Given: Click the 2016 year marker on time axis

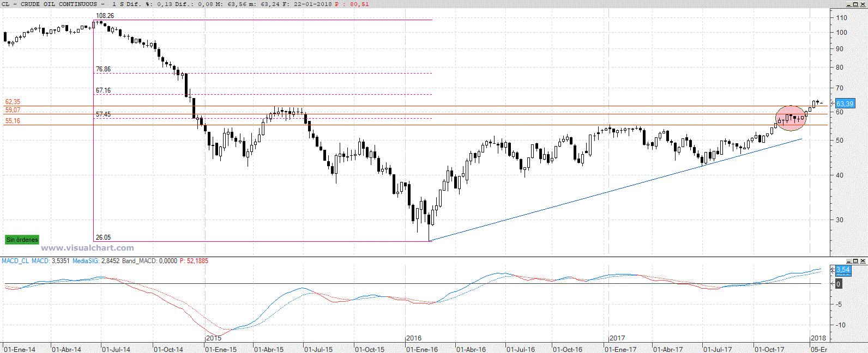Looking at the screenshot, I should pos(414,338).
